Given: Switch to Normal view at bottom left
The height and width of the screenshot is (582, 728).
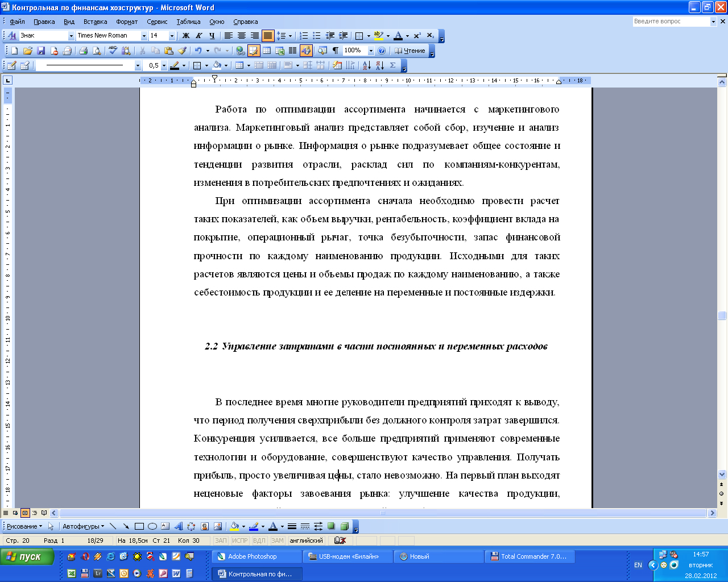Looking at the screenshot, I should click(6, 513).
